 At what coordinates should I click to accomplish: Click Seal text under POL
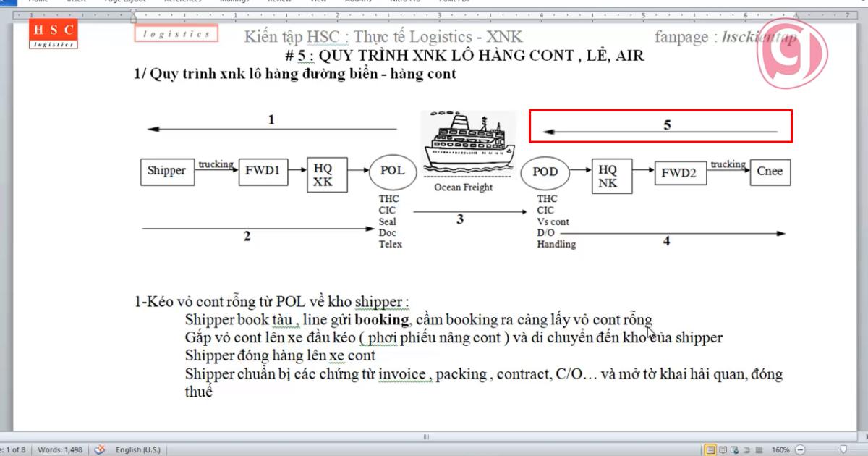388,221
